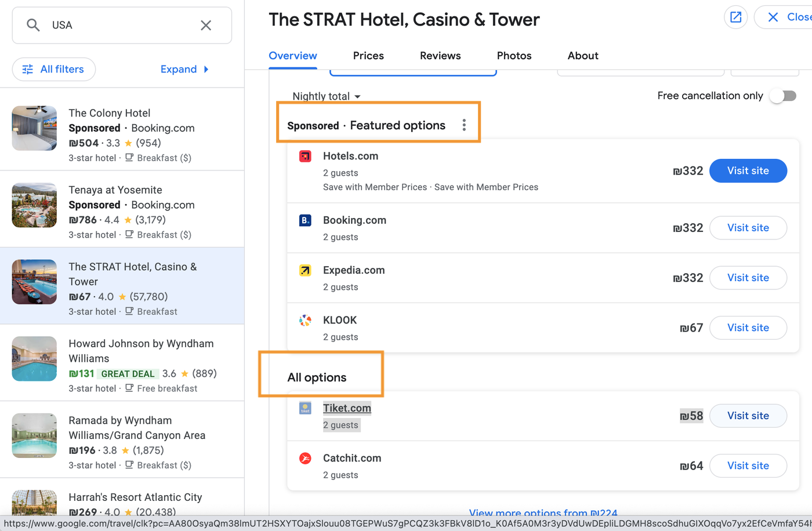Click The STRAT rating star
812x531 pixels.
pyautogui.click(x=122, y=297)
